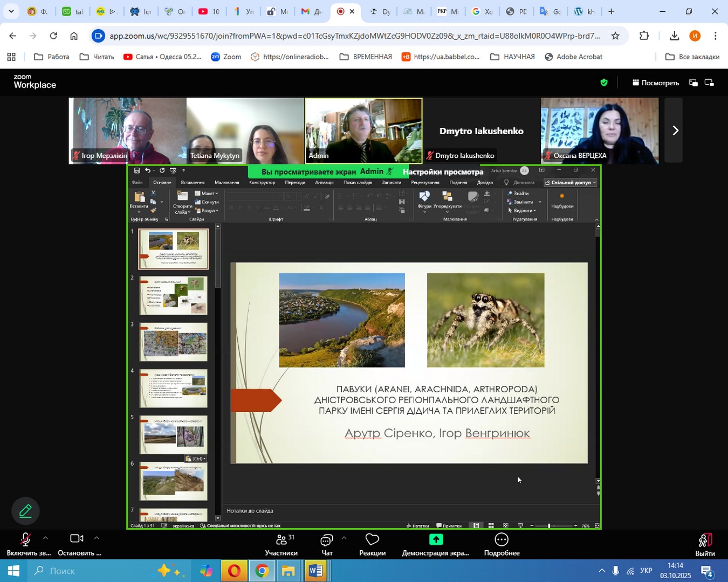728x582 pixels.
Task: Bookmark this page with the star icon
Action: (x=615, y=36)
